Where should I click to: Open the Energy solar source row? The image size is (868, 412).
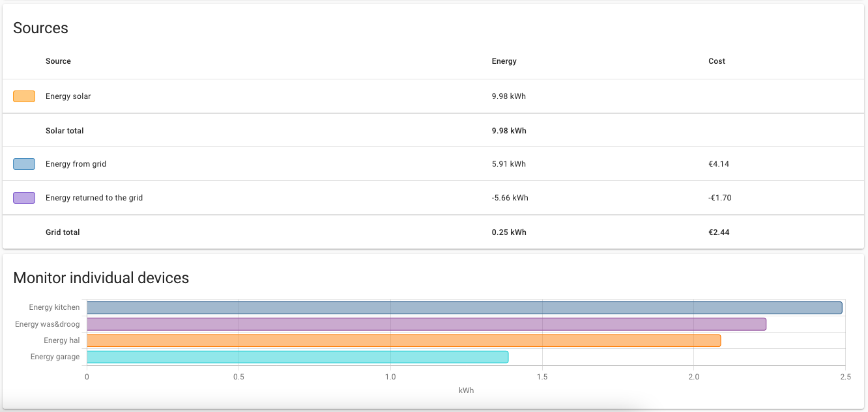[x=68, y=96]
